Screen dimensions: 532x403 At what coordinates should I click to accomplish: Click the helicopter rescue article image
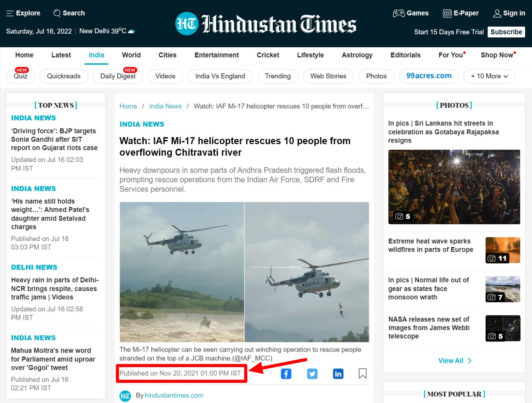pos(244,272)
